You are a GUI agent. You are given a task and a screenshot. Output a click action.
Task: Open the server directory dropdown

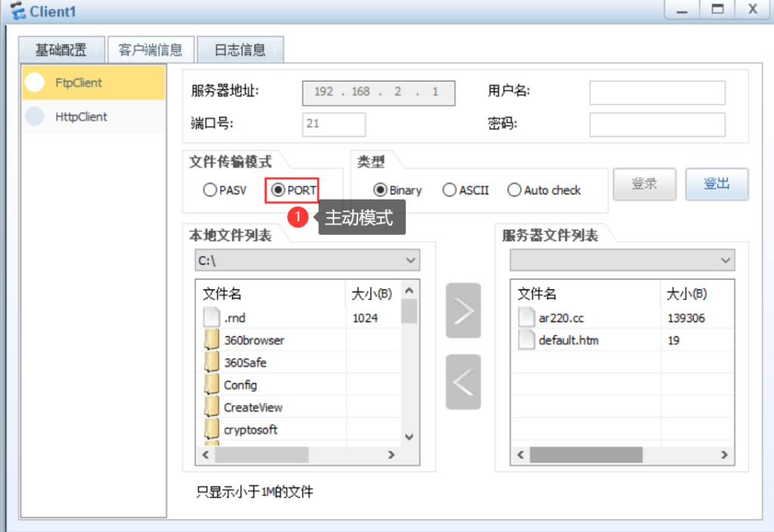tap(622, 260)
